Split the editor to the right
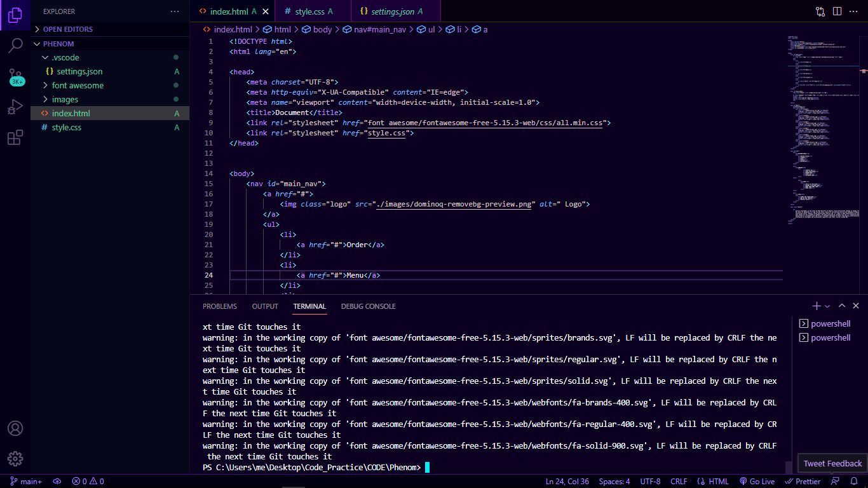Image resolution: width=868 pixels, height=488 pixels. (837, 11)
